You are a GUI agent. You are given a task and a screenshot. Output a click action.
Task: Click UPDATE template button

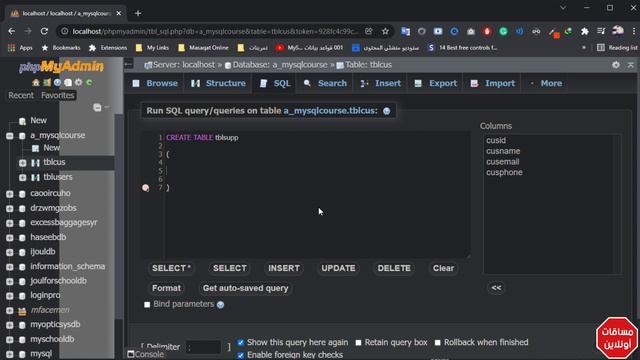click(x=338, y=268)
